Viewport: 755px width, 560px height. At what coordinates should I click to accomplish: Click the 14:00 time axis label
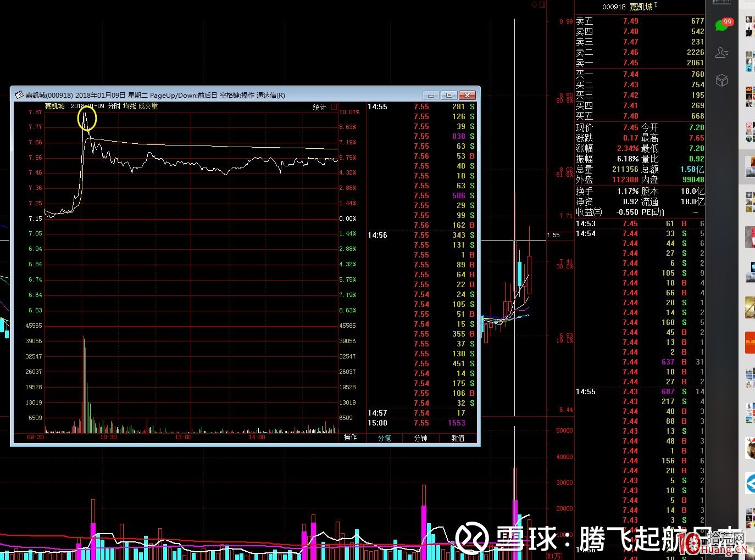257,437
